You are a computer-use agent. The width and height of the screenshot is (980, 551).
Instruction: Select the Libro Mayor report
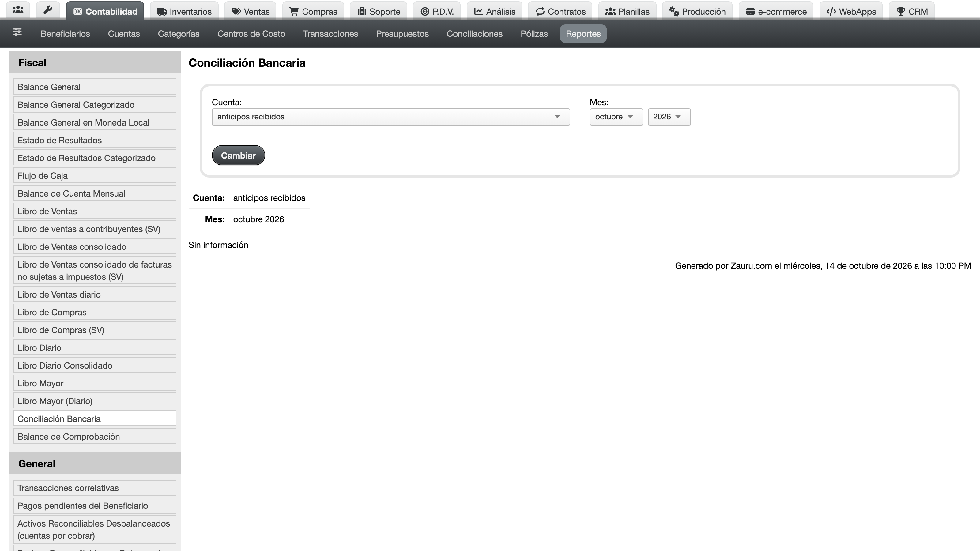tap(95, 383)
